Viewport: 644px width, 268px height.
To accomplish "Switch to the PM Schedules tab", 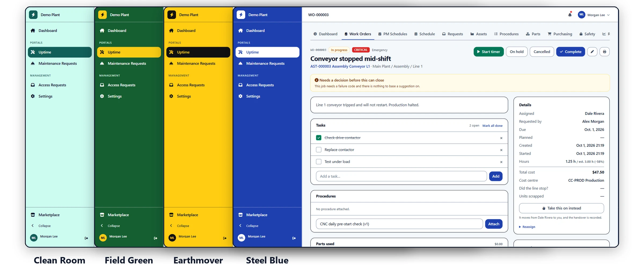I will (x=393, y=34).
